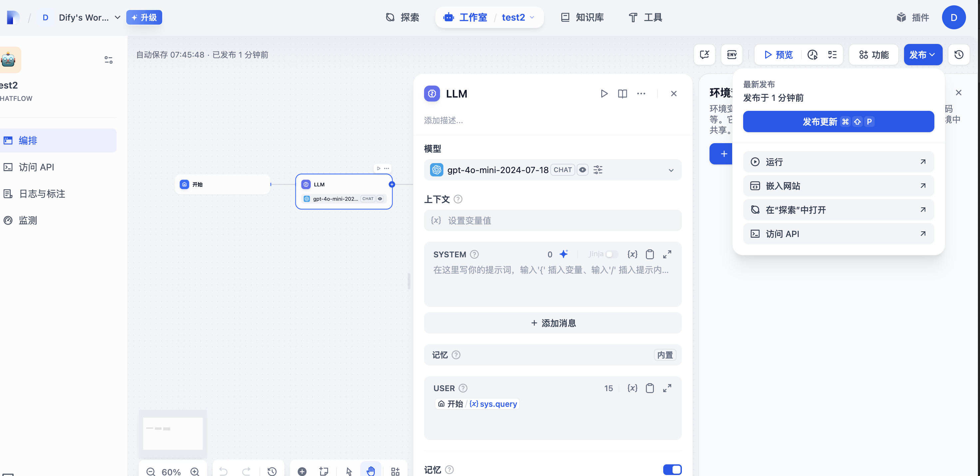The height and width of the screenshot is (476, 980).
Task: Select the hand pan tool
Action: [x=370, y=471]
